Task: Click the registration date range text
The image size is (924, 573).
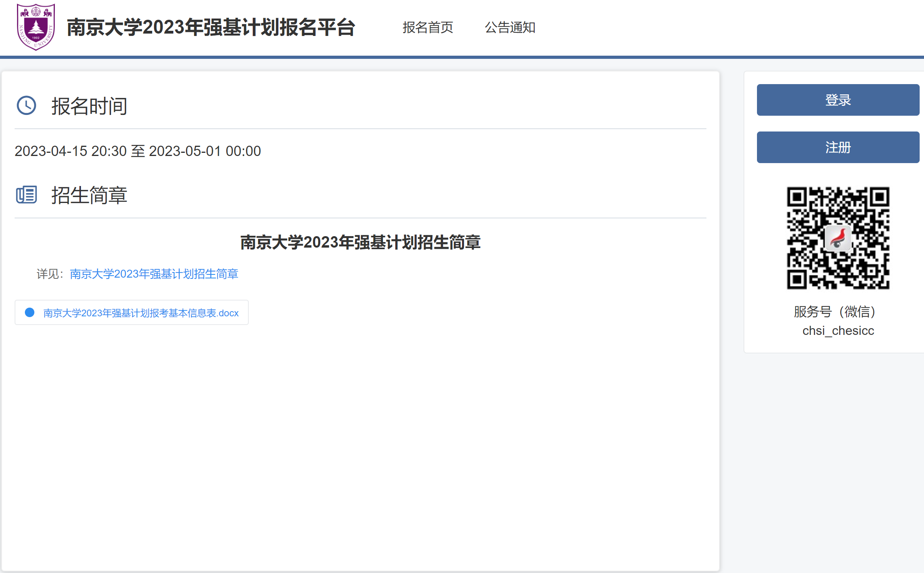Action: coord(137,151)
